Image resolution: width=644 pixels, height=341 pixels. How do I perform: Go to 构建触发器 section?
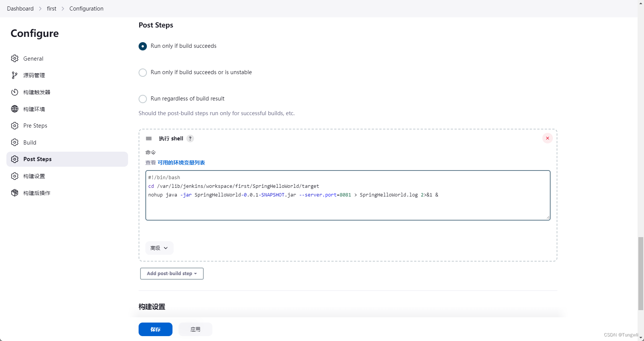click(67, 92)
